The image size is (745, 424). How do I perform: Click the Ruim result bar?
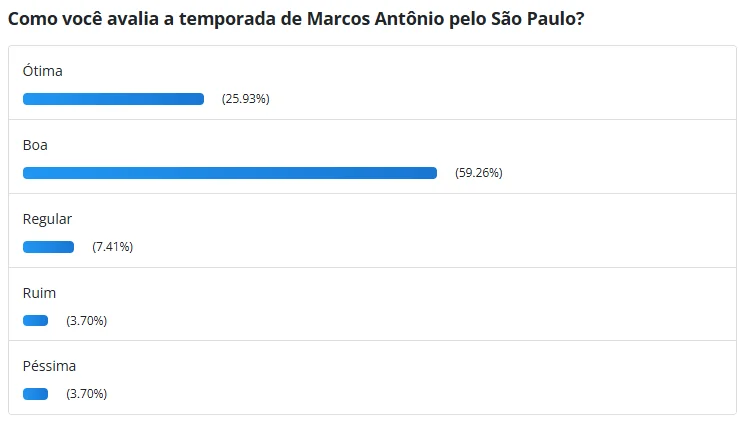35,320
